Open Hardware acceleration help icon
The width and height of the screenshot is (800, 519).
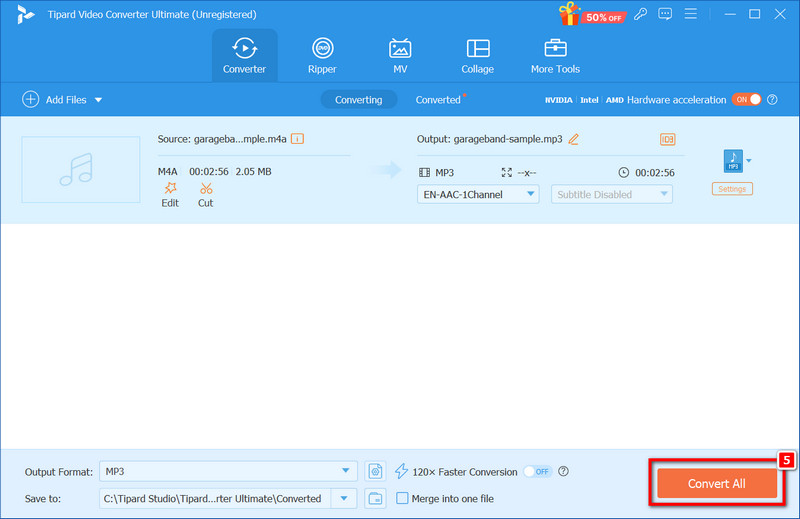tap(772, 100)
